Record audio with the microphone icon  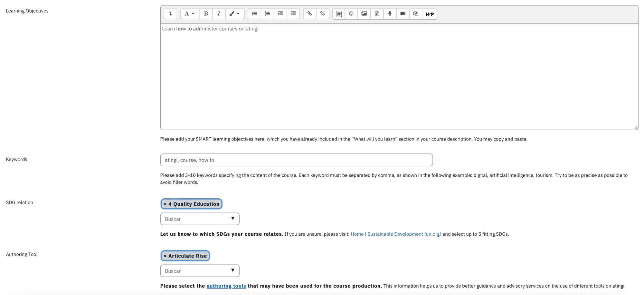click(x=390, y=14)
